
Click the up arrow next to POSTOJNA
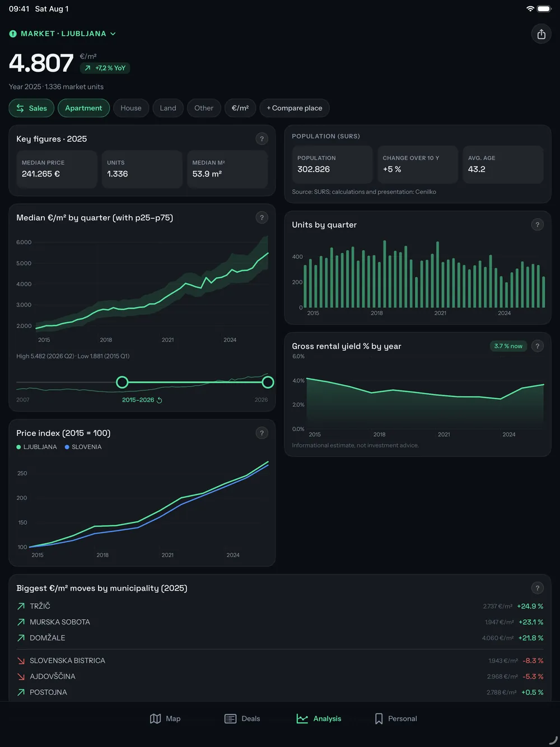click(x=21, y=692)
